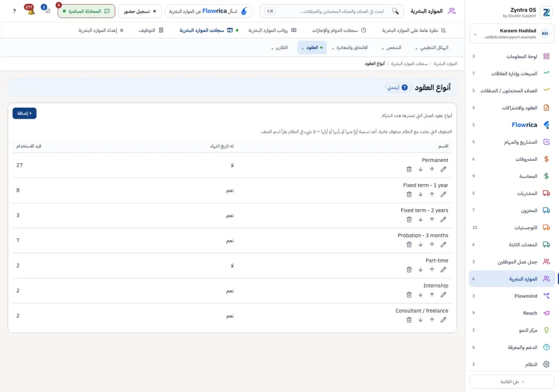The image size is (559, 392).
Task: Open مركز النمو in sidebar
Action: 511,330
